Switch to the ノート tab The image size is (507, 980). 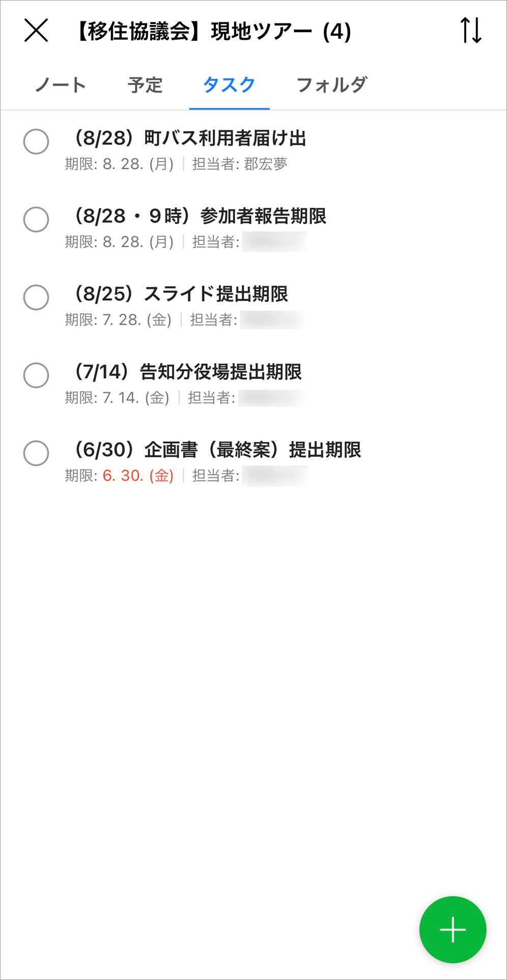(x=61, y=85)
